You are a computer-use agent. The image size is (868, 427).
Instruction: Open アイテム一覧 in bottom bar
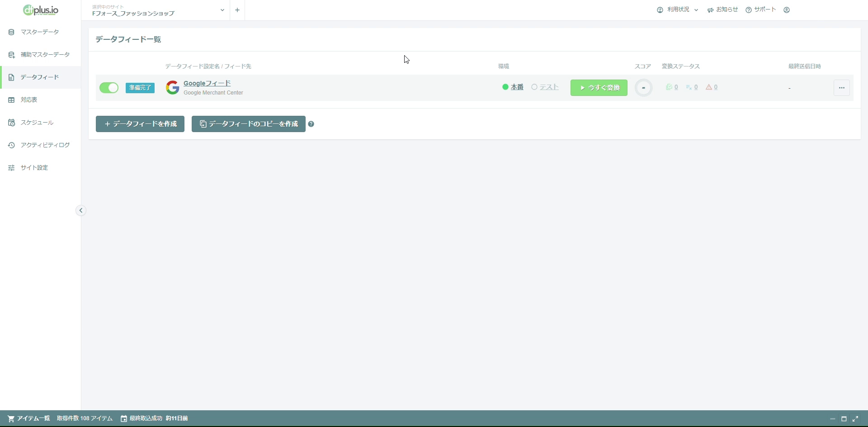point(28,418)
